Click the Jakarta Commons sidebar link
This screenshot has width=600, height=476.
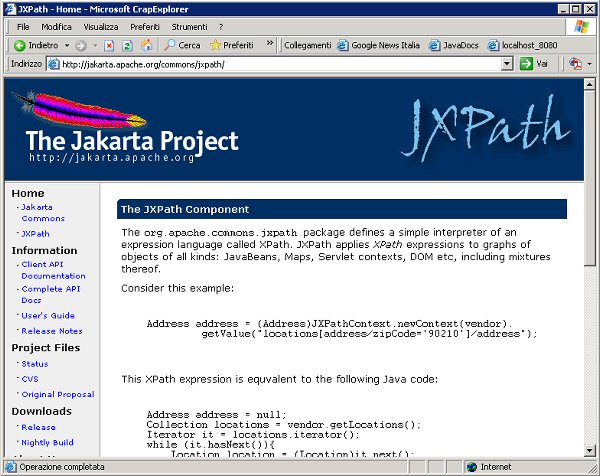pos(43,213)
